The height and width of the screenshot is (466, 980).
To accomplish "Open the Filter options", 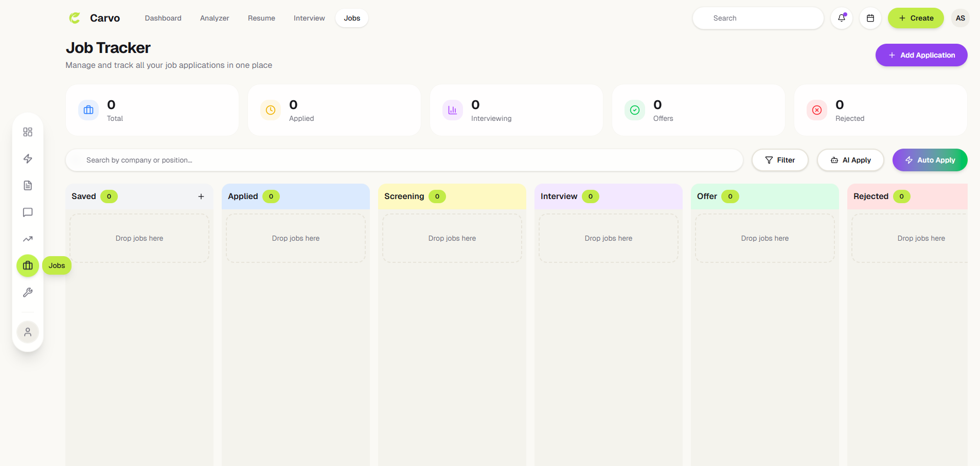I will tap(780, 160).
